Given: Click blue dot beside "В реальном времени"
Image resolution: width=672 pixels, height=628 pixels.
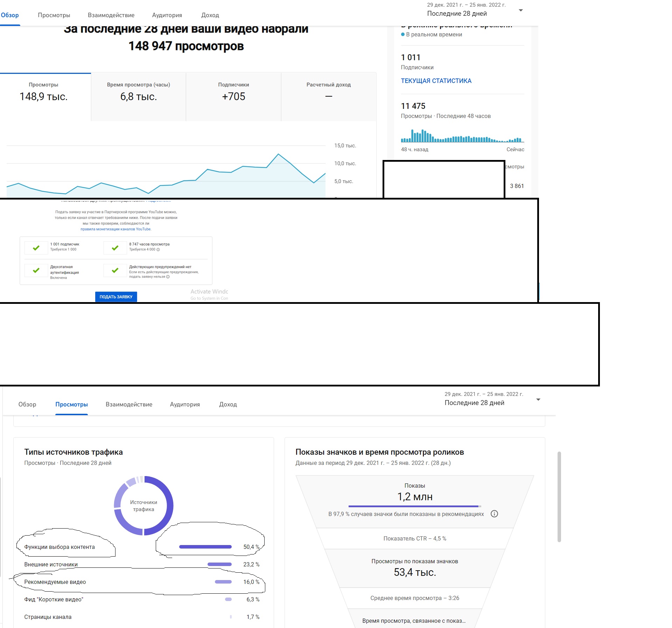Looking at the screenshot, I should [403, 34].
